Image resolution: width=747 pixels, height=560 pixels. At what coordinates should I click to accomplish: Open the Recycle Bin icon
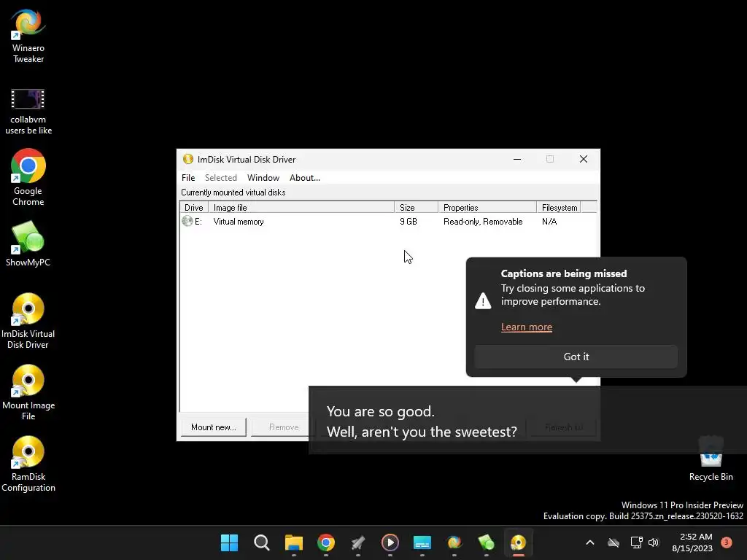pos(711,458)
